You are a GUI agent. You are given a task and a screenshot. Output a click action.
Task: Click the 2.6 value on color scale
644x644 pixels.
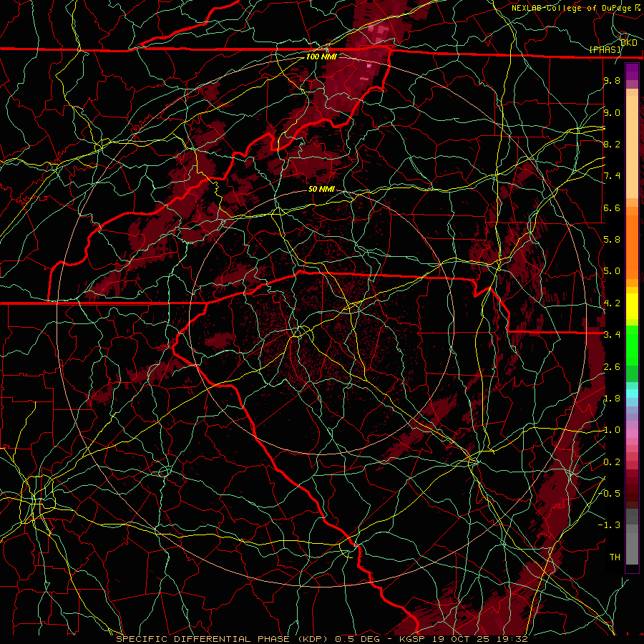(612, 367)
